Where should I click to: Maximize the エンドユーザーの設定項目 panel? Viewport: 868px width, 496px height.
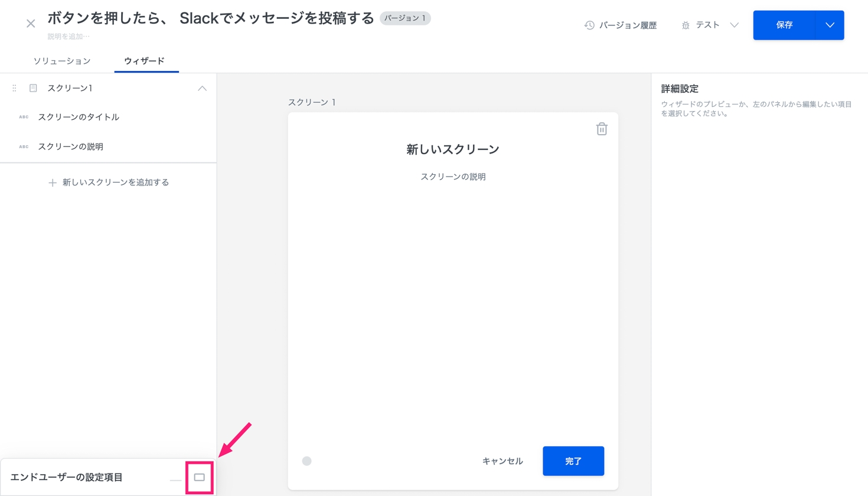click(x=200, y=477)
